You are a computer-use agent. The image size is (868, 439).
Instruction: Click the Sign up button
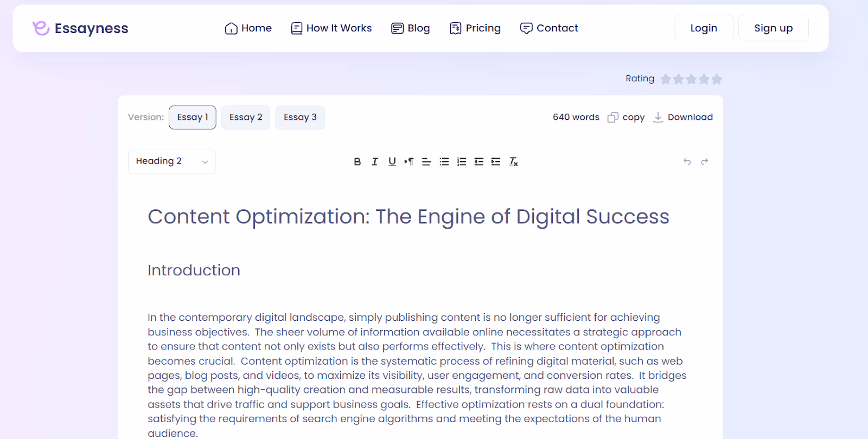click(774, 28)
